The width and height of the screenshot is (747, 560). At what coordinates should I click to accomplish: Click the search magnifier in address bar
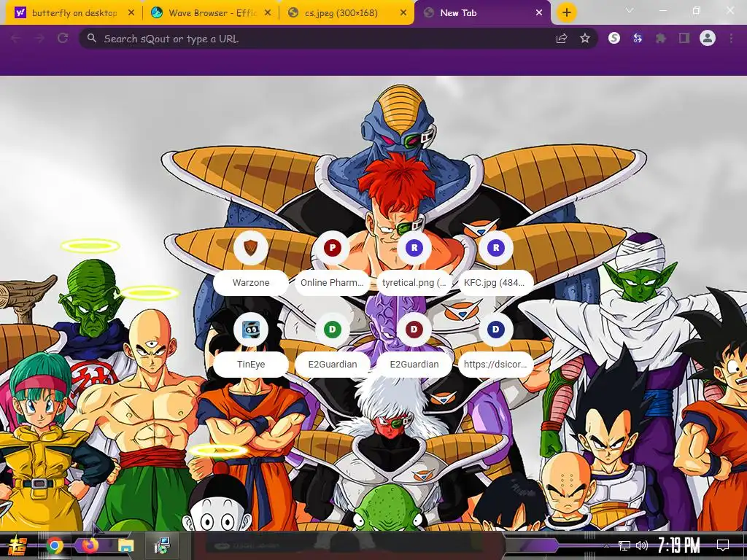click(92, 38)
